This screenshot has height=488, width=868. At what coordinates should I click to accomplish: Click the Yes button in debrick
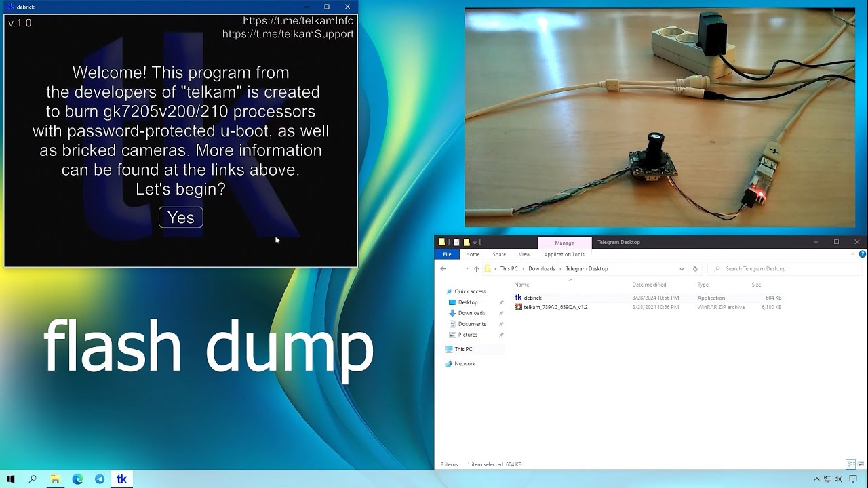[x=180, y=217]
